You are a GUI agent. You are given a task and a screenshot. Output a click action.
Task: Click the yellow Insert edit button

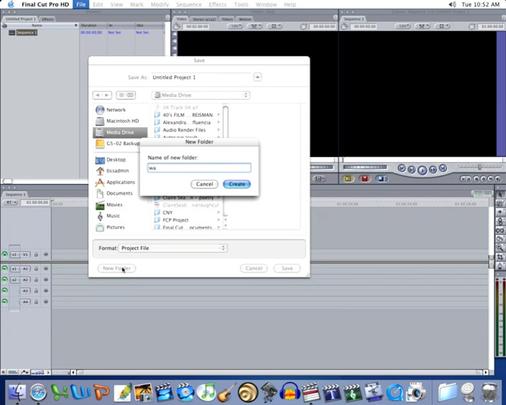(x=347, y=179)
